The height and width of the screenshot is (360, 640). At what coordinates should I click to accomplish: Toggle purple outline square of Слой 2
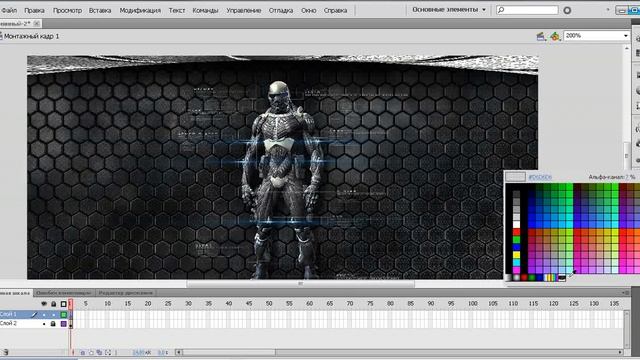point(64,324)
